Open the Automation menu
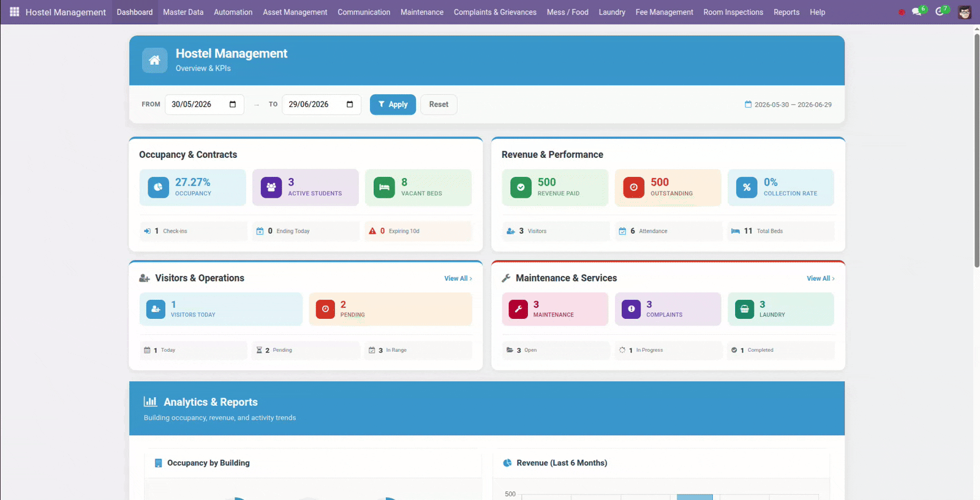 point(233,12)
